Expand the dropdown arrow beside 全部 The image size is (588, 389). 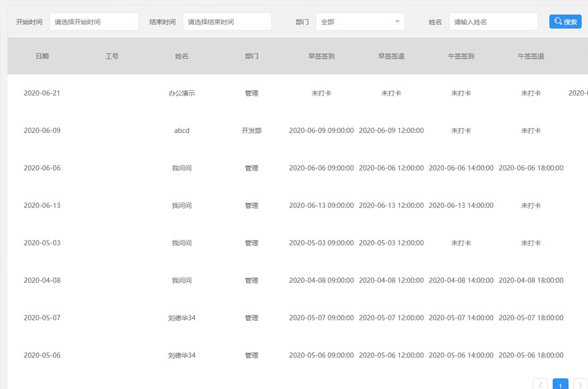(x=397, y=21)
